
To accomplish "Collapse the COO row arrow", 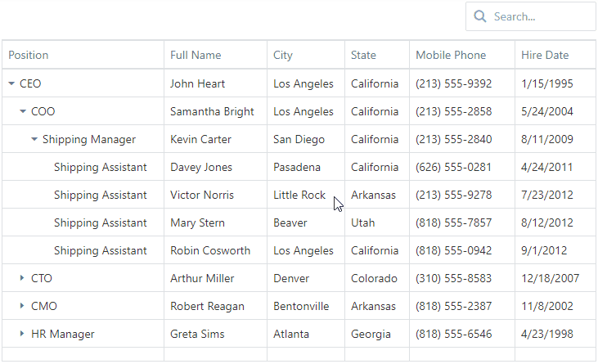I will point(23,111).
